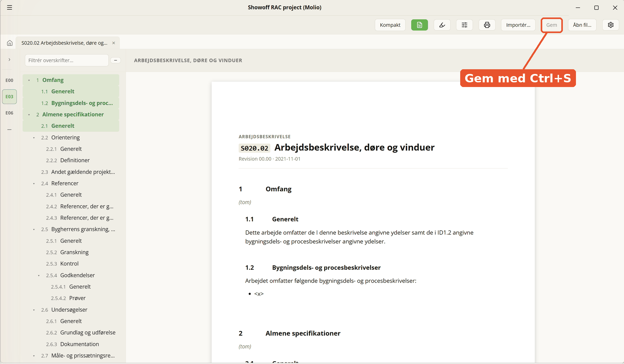Select 2.5.3 Kontrol in outline
This screenshot has height=364, width=624.
71,264
